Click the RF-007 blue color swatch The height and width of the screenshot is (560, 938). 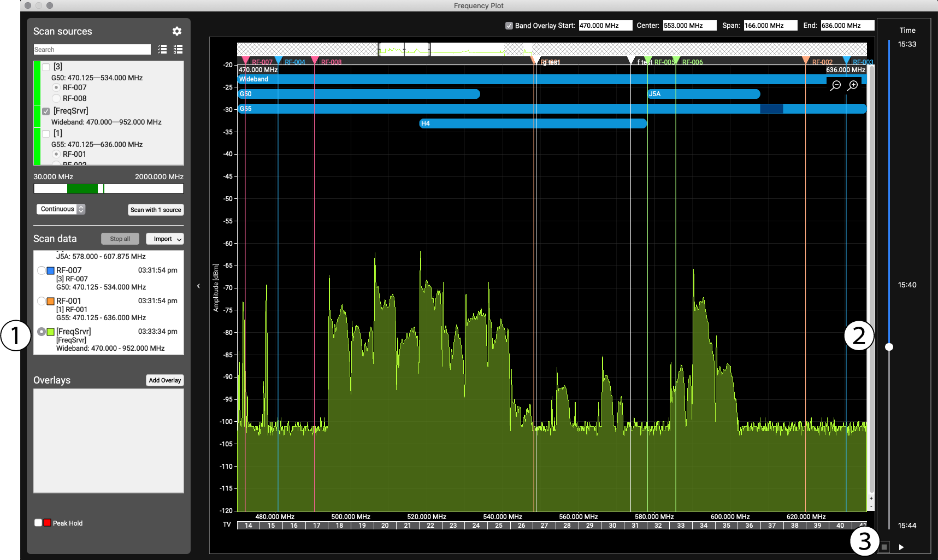tap(50, 270)
